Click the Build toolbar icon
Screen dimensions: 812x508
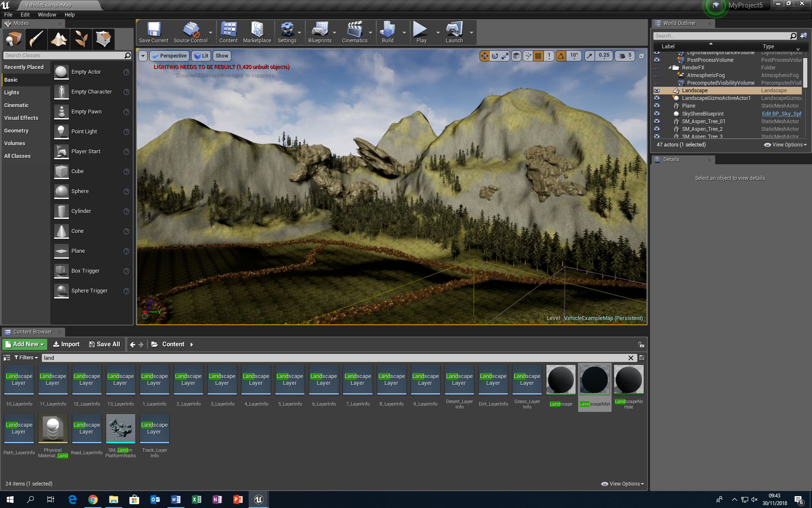click(387, 32)
